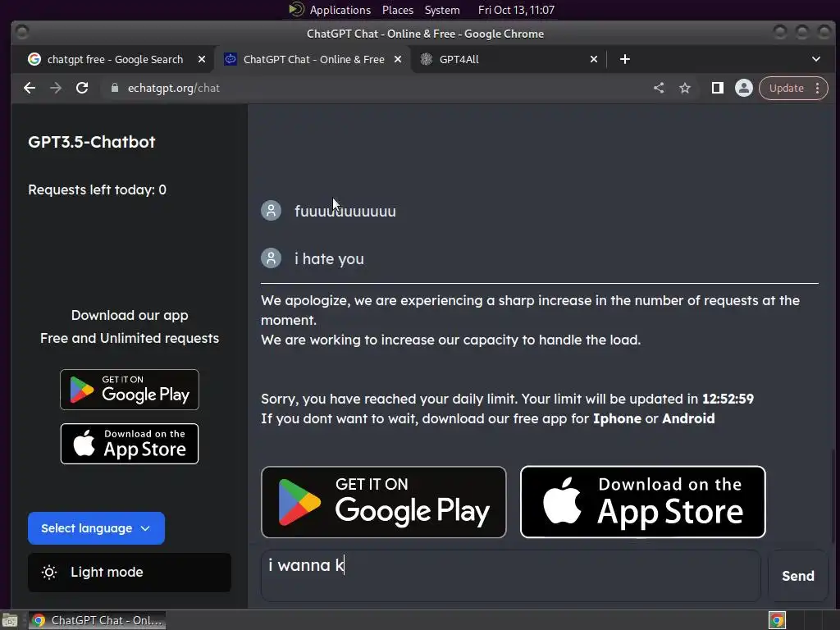Image resolution: width=840 pixels, height=630 pixels.
Task: Open the Chrome profile avatar
Action: tap(743, 88)
